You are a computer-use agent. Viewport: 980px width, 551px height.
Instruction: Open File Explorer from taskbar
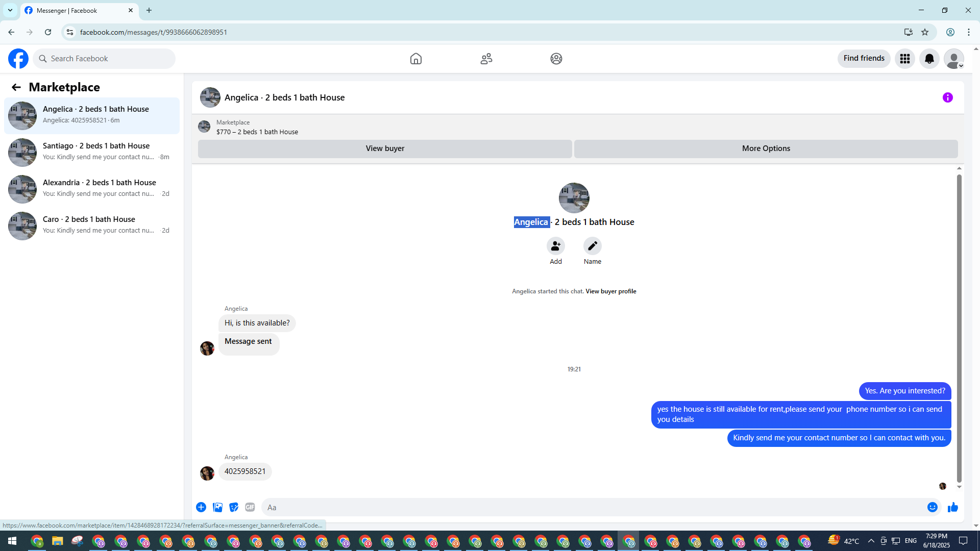(x=57, y=541)
